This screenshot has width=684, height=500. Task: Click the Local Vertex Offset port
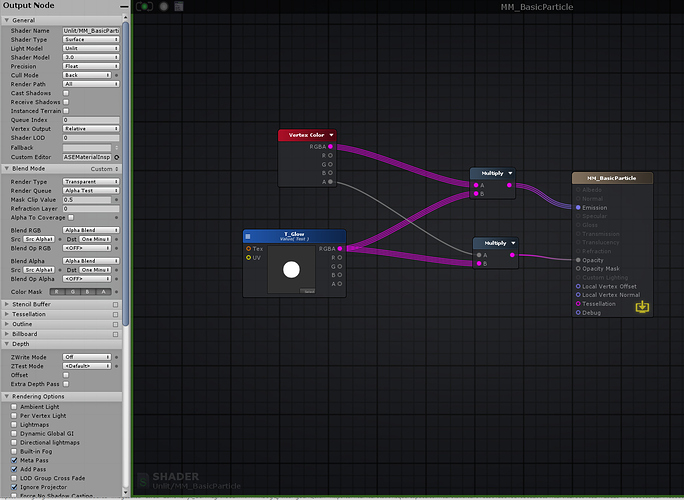[578, 286]
